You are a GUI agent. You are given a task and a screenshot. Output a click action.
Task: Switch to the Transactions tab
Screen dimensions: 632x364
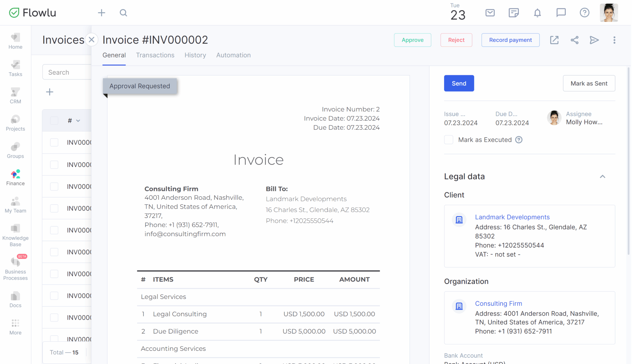155,55
